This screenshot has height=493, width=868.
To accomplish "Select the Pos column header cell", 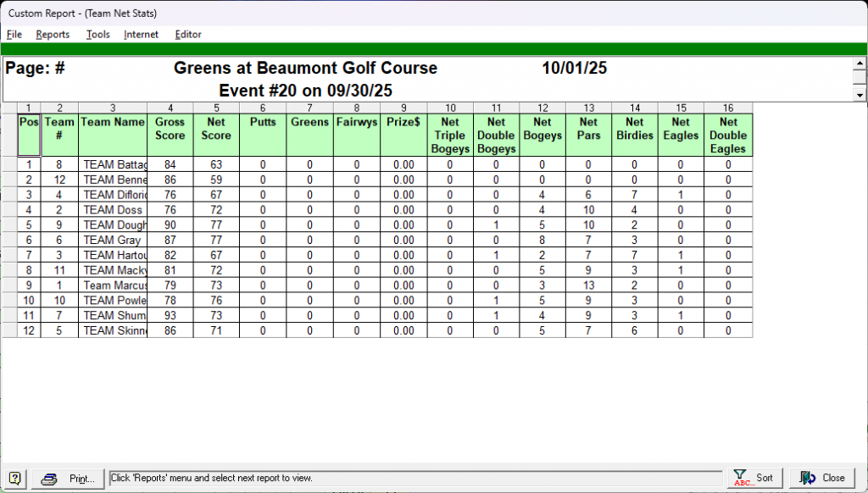I will (x=29, y=135).
